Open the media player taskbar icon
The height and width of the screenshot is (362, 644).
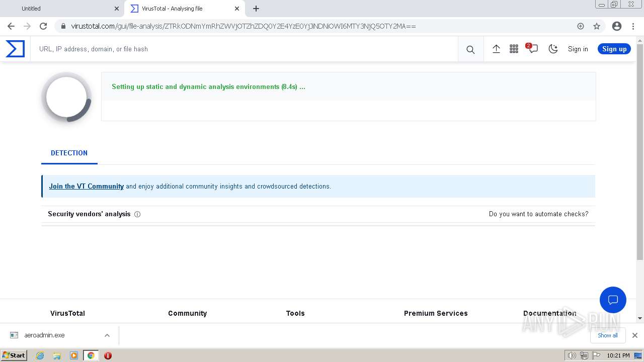pos(74,355)
